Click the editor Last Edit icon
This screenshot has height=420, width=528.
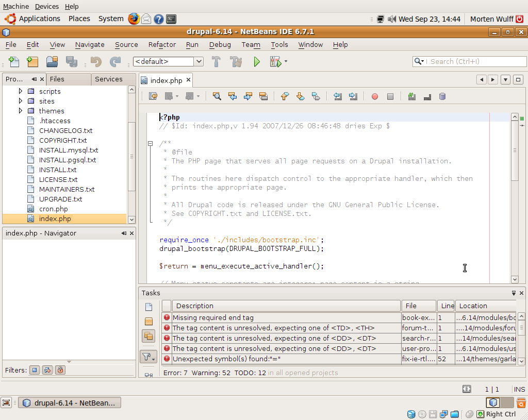click(153, 96)
